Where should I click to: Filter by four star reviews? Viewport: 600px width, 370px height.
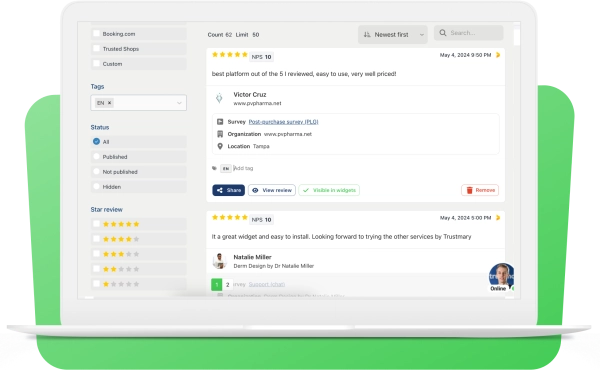click(96, 239)
